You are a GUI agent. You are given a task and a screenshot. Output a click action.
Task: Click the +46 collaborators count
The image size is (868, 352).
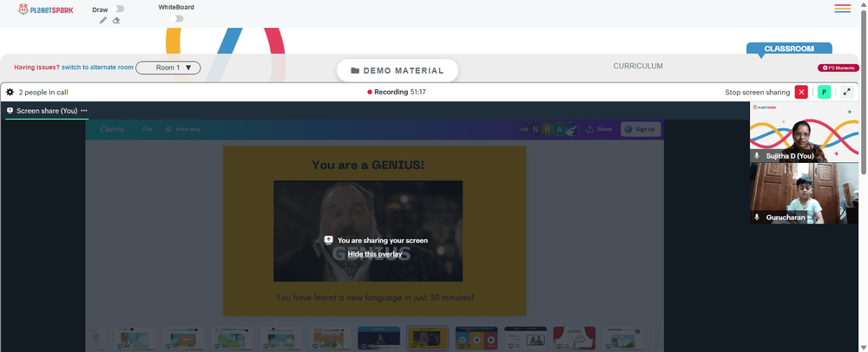coord(523,129)
